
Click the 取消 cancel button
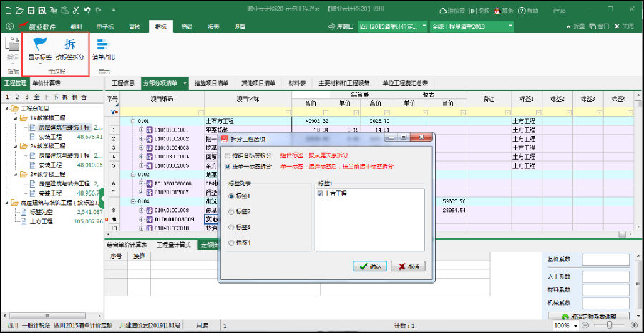[409, 266]
